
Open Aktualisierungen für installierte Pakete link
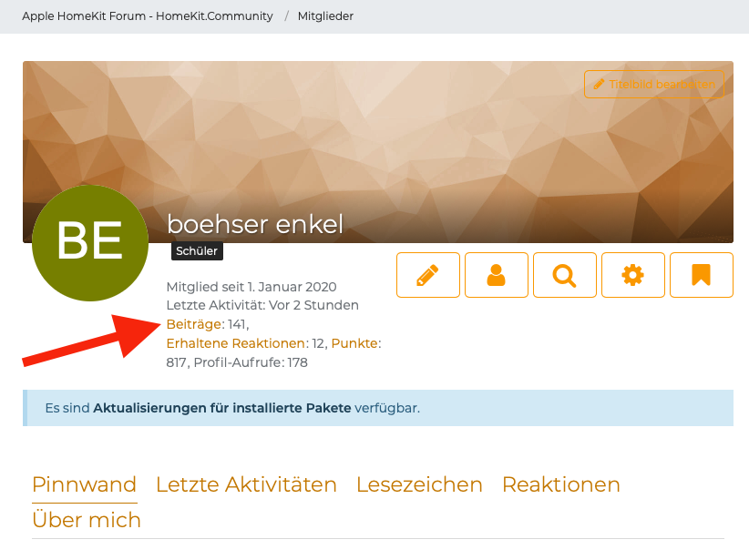(221, 408)
